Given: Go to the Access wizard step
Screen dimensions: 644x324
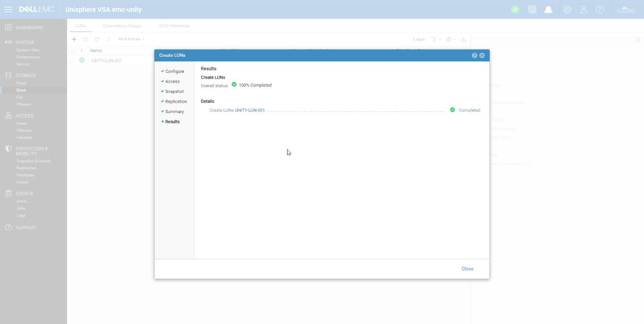Looking at the screenshot, I should 172,81.
